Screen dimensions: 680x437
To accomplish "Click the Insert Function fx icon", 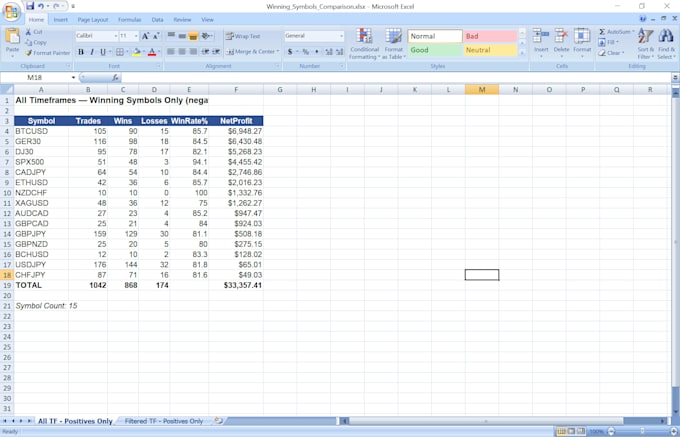I will (115, 78).
